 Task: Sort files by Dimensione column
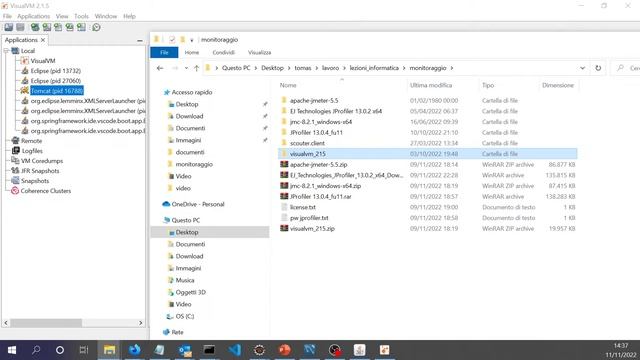[x=558, y=85]
